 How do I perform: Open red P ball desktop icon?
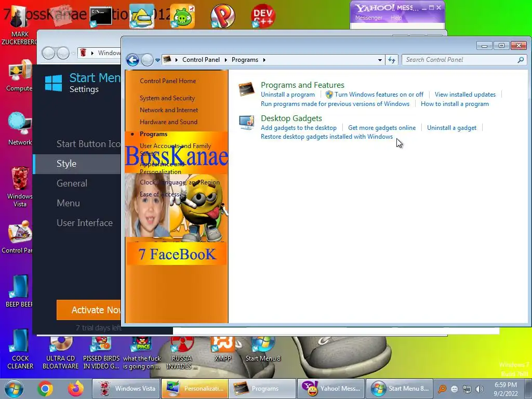click(222, 16)
